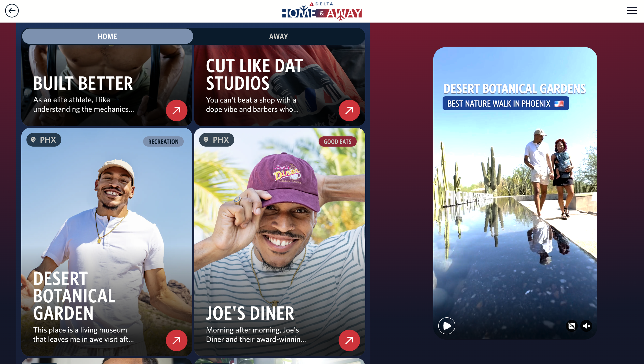644x364 pixels.
Task: Click the Desert Botanical Gardens video preview
Action: 515,193
